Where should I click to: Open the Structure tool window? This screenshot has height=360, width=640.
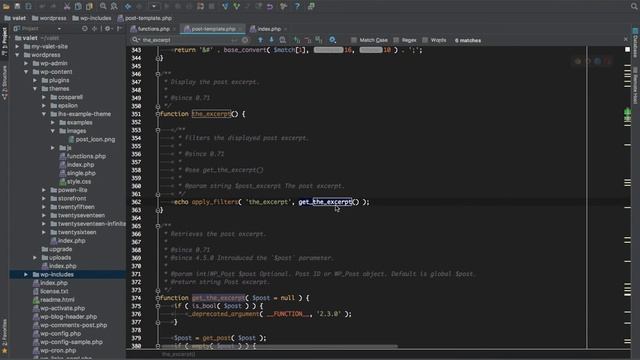point(4,83)
